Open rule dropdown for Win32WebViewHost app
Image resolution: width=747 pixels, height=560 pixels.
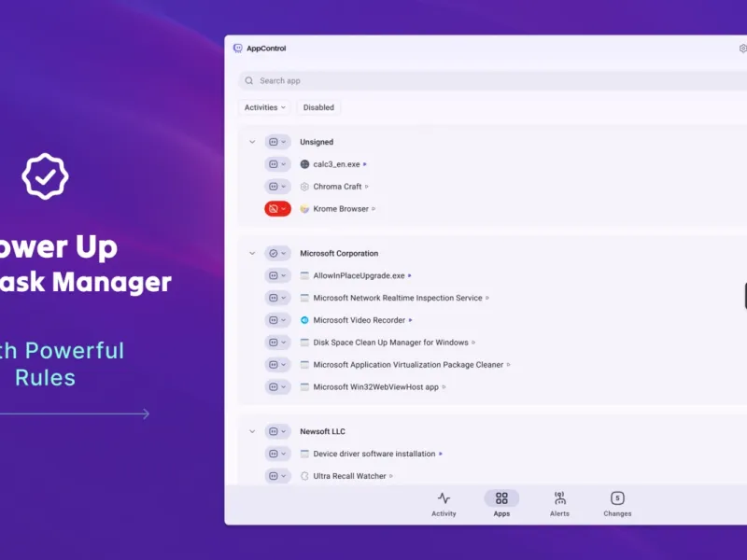(x=277, y=386)
